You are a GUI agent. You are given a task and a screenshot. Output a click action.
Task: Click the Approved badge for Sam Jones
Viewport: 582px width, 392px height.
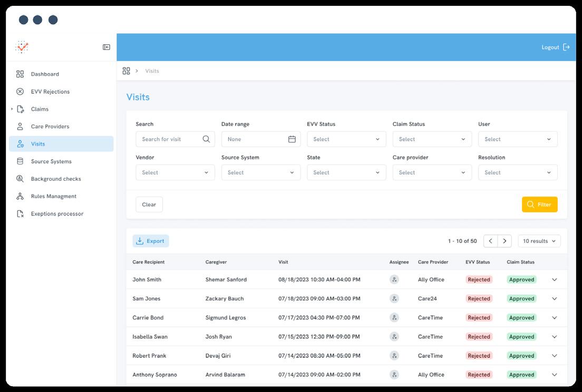[x=522, y=299]
